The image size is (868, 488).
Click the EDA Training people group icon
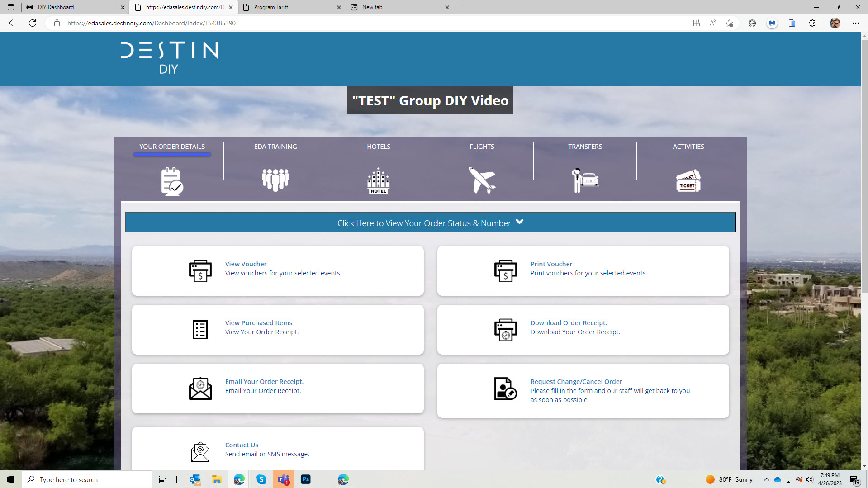(275, 180)
